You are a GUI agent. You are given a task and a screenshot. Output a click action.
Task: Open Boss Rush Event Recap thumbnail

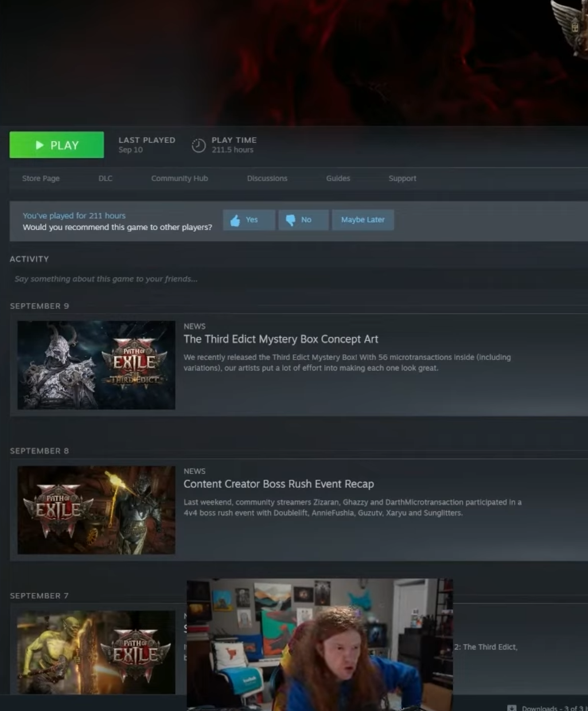tap(96, 510)
